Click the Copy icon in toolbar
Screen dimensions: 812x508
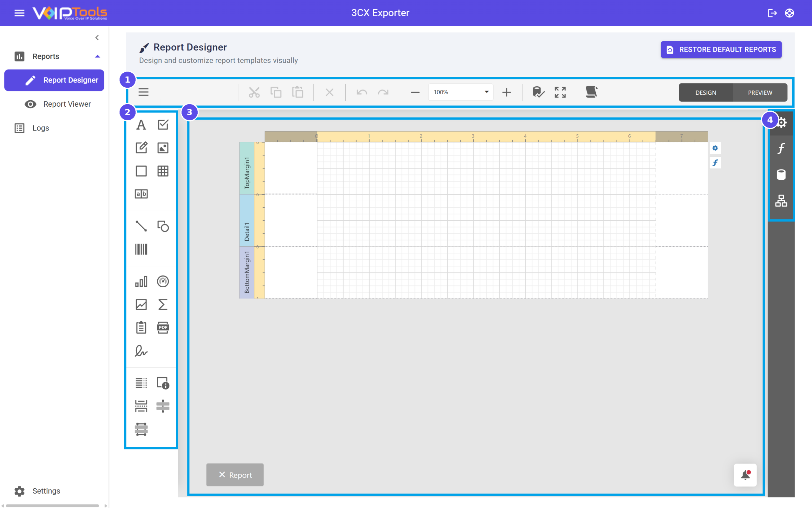(x=276, y=92)
